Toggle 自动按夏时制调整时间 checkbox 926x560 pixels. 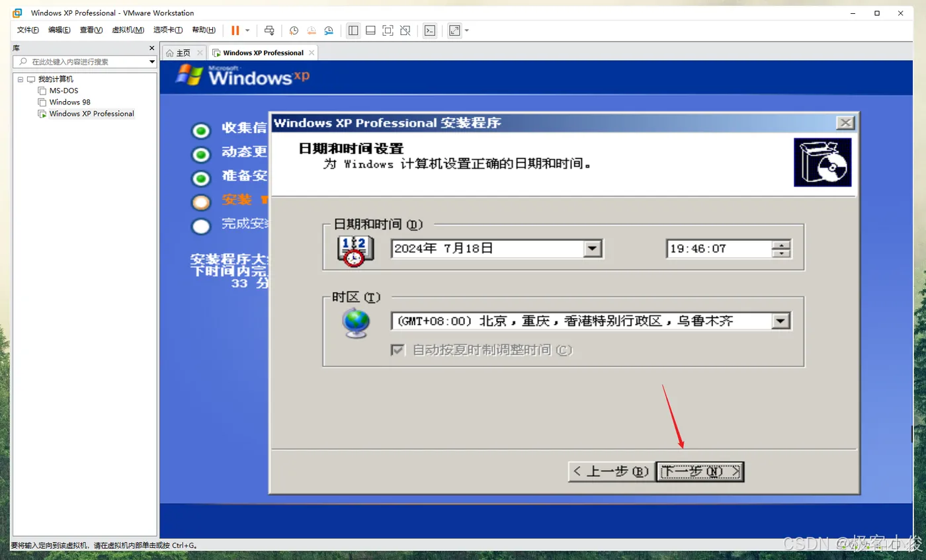click(398, 350)
